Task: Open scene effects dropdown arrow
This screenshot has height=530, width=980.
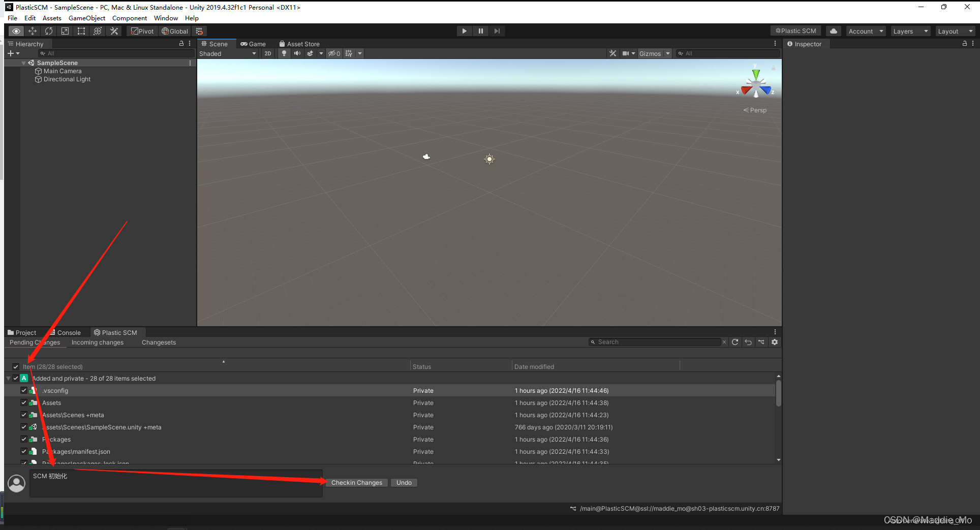Action: coord(321,53)
